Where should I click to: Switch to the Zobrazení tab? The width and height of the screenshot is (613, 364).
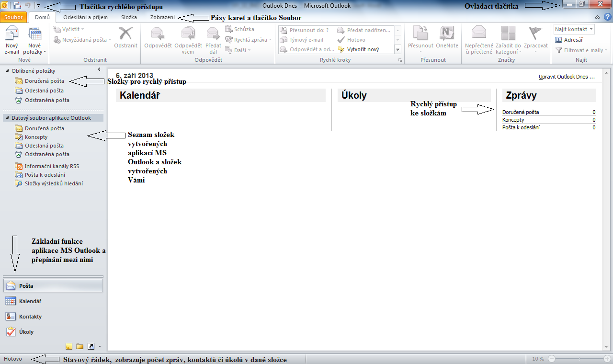(162, 17)
